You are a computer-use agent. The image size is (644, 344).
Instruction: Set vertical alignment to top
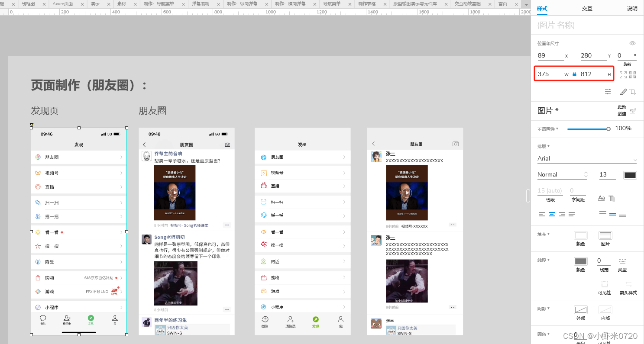click(603, 213)
